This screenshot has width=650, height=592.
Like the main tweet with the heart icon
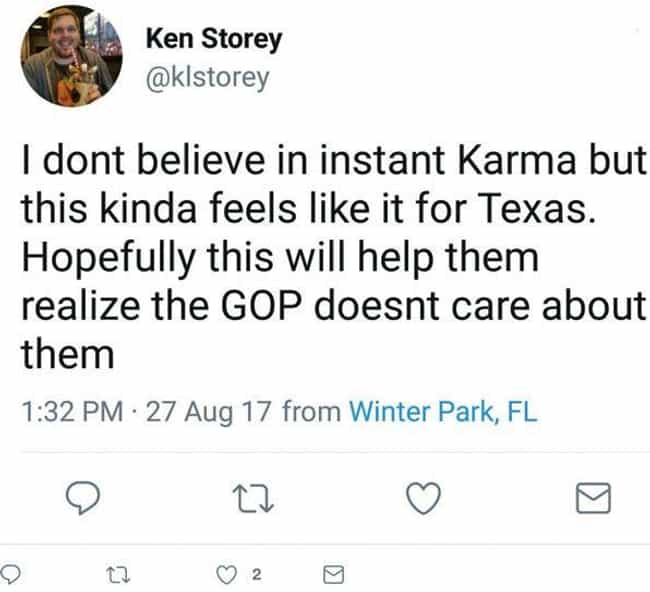(x=423, y=498)
